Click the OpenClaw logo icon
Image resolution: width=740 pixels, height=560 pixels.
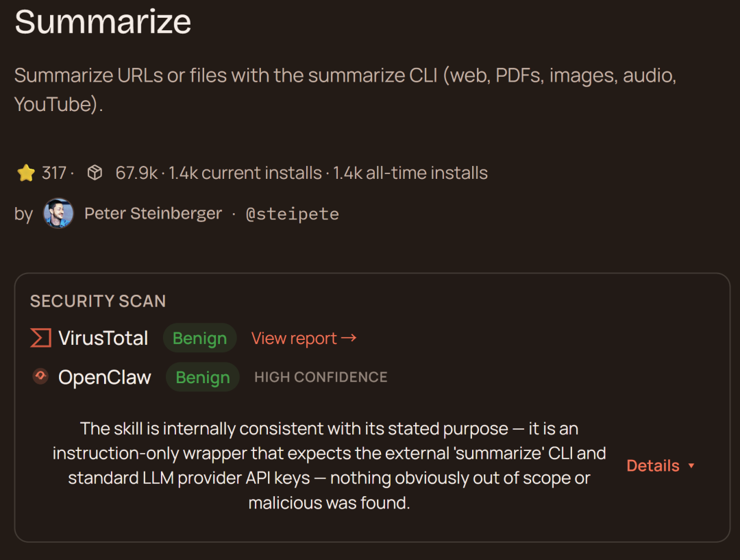40,376
